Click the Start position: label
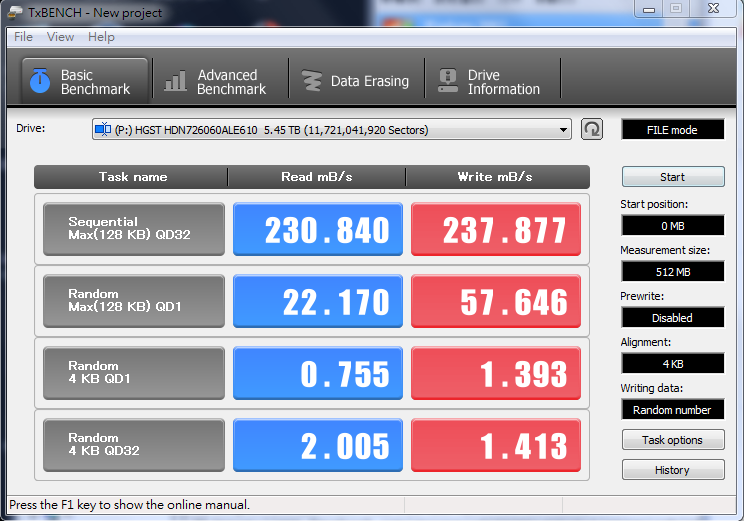744x521 pixels. (x=654, y=204)
